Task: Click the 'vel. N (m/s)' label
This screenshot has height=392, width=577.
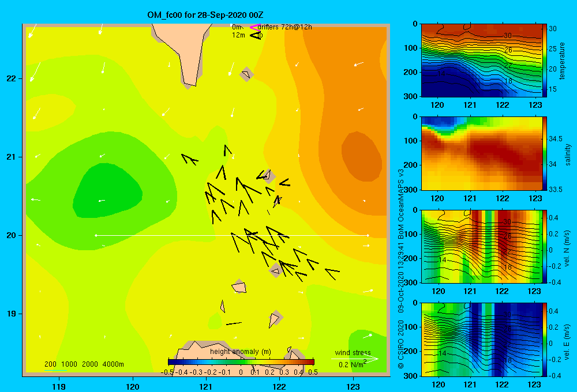Action: (x=567, y=248)
